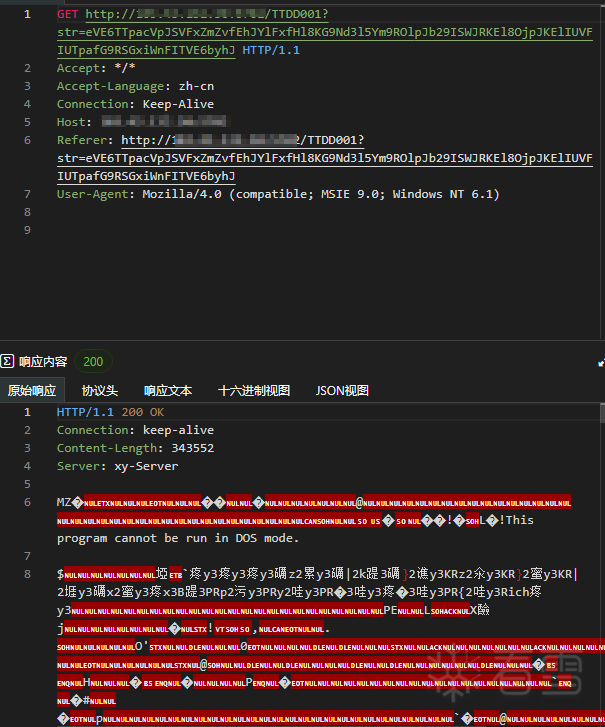605x727 pixels.
Task: Open the 协议头 tab
Action: (x=100, y=390)
